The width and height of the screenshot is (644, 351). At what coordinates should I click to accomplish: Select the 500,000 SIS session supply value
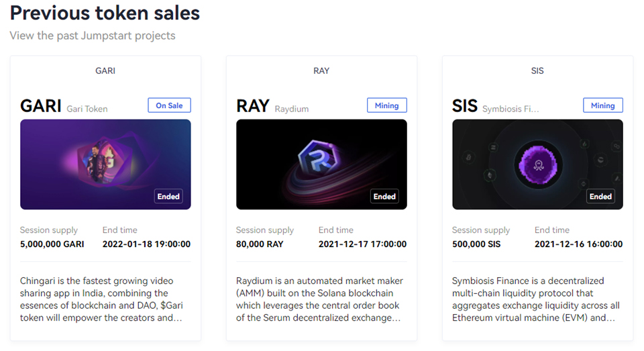tap(476, 244)
